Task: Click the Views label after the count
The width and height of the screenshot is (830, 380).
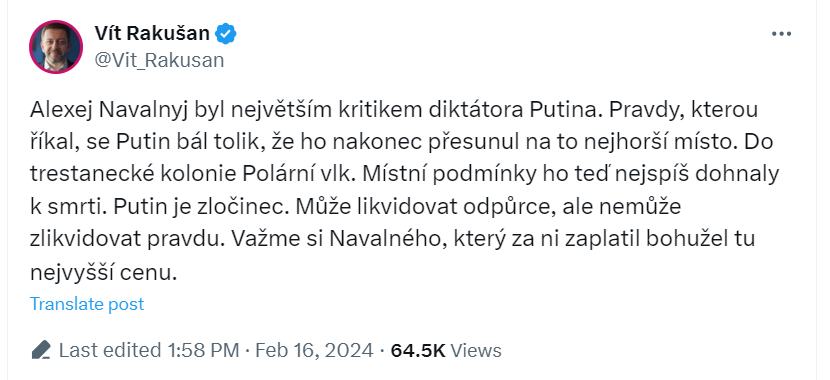Action: [x=476, y=350]
